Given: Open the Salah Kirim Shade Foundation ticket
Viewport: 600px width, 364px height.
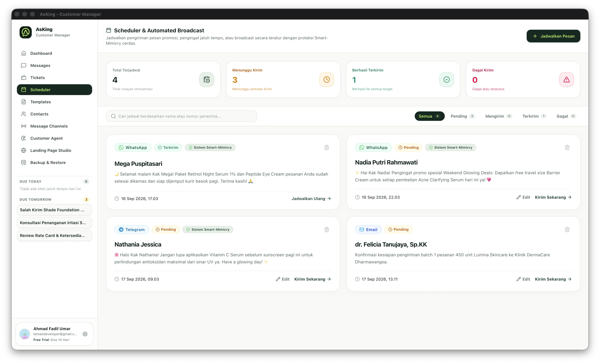Looking at the screenshot, I should pos(54,210).
